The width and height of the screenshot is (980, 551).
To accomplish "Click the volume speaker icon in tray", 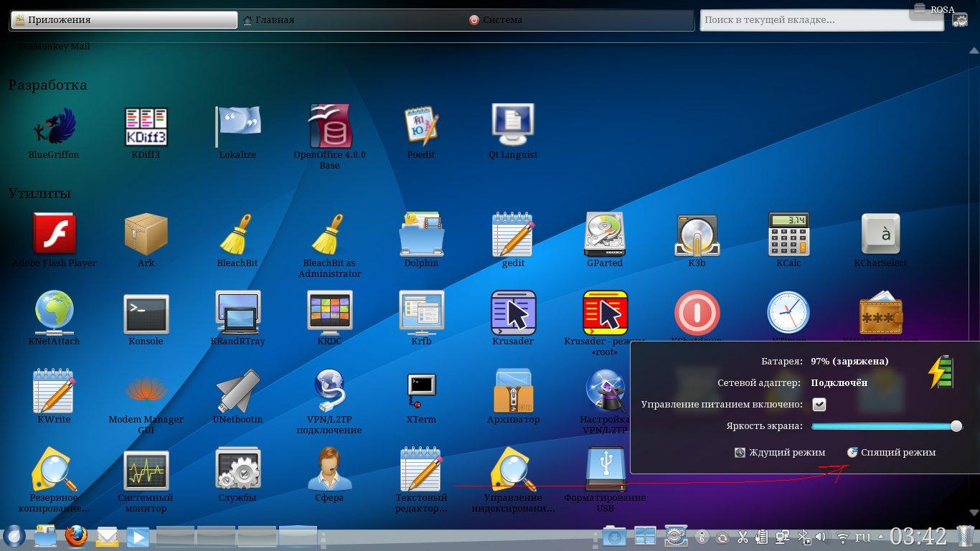I will tap(821, 537).
